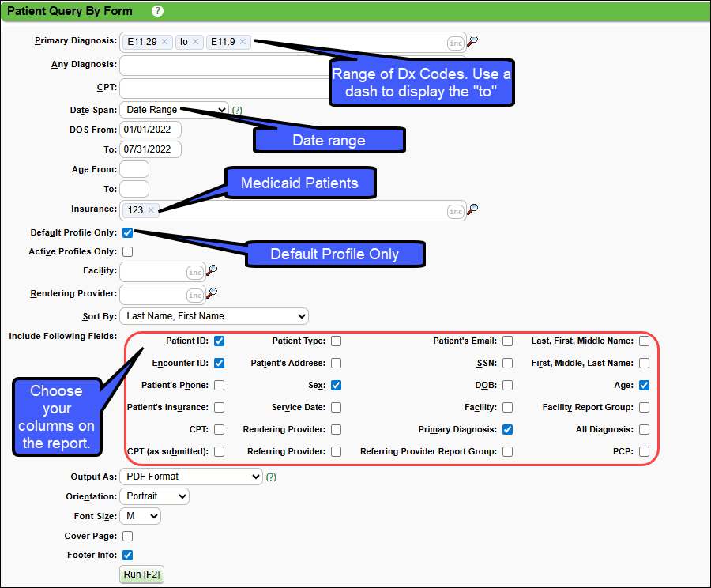The width and height of the screenshot is (711, 588).
Task: Open the Output As format dropdown
Action: point(190,477)
